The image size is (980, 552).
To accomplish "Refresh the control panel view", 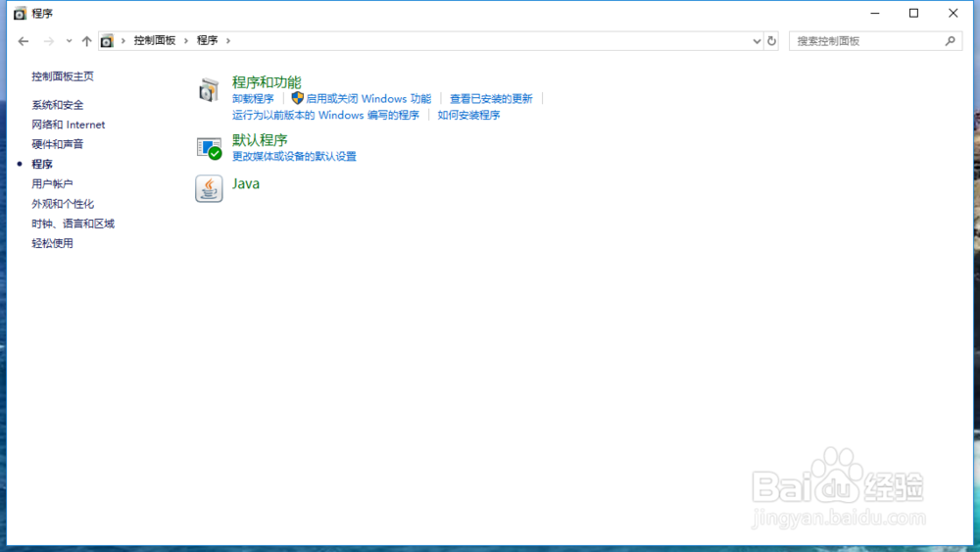I will coord(771,41).
